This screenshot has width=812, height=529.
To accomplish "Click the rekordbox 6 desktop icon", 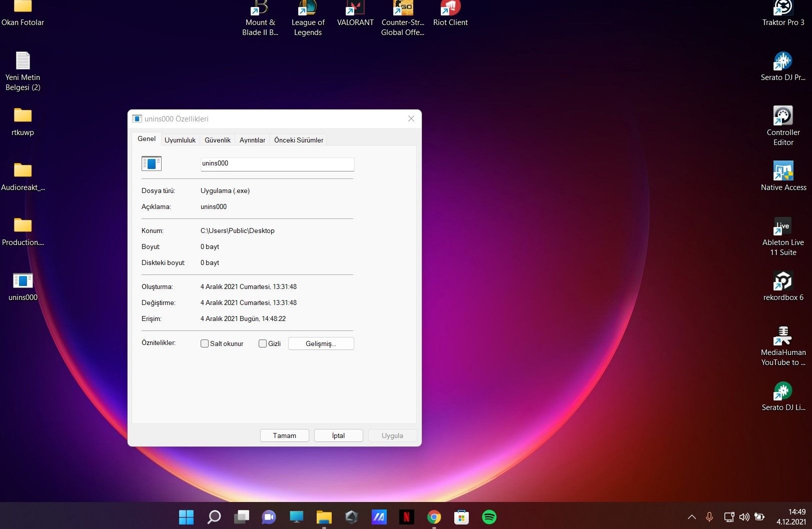I will pyautogui.click(x=783, y=281).
